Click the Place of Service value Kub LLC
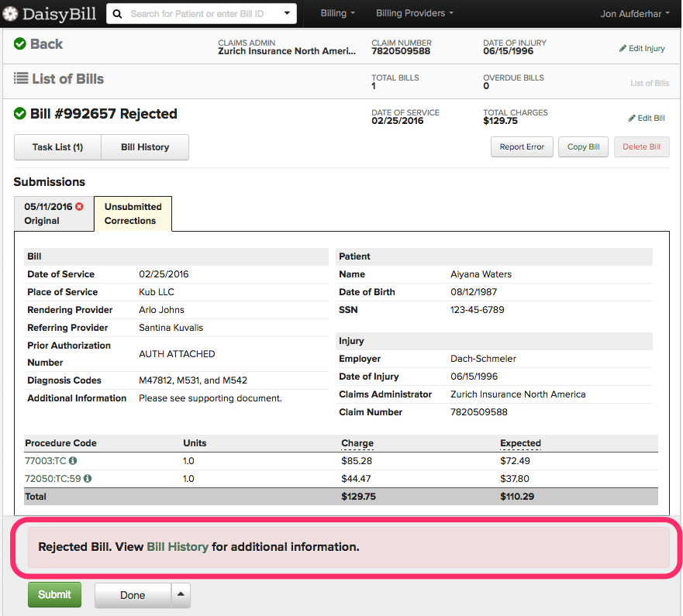The image size is (683, 616). [157, 292]
